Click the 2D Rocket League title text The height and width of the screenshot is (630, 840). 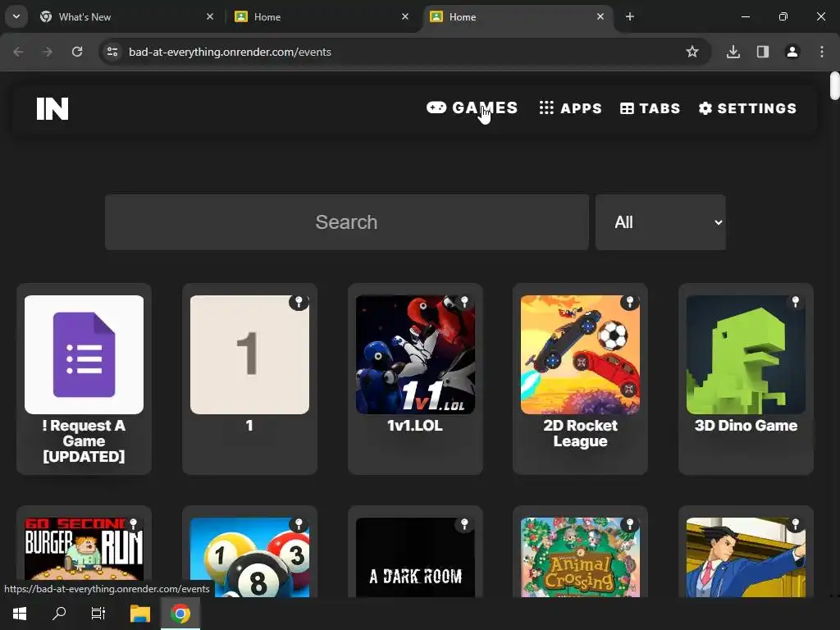[580, 433]
